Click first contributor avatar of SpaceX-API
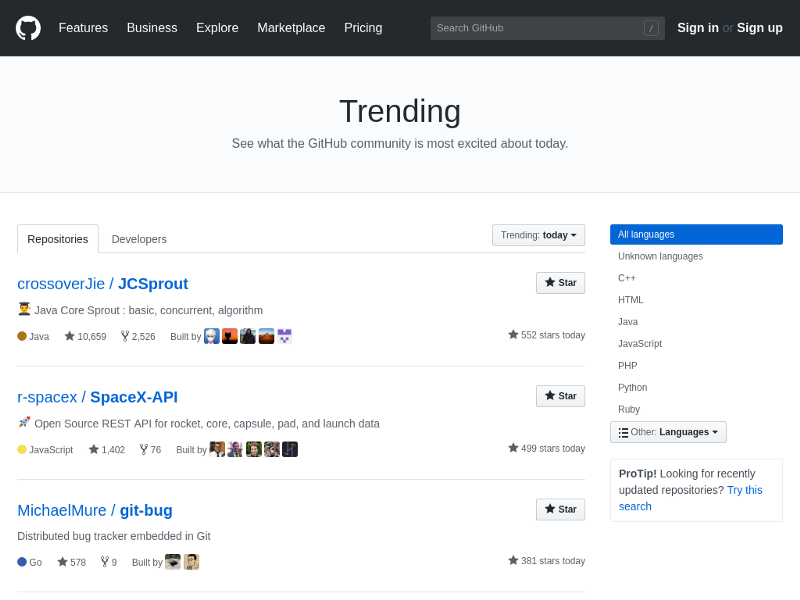This screenshot has width=800, height=600. 217,449
